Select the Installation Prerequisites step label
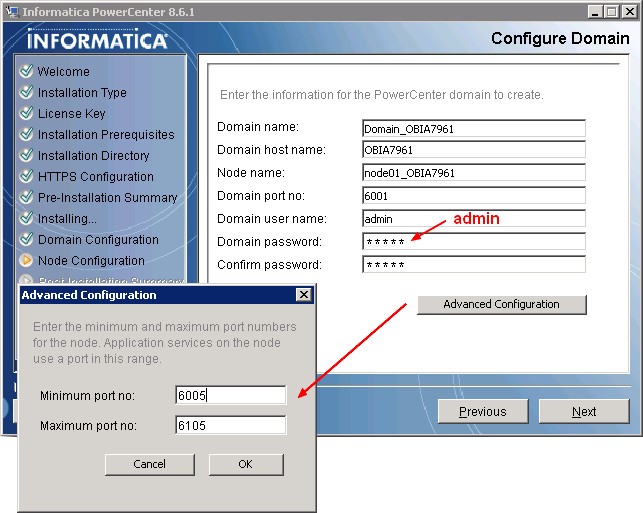 coord(106,135)
